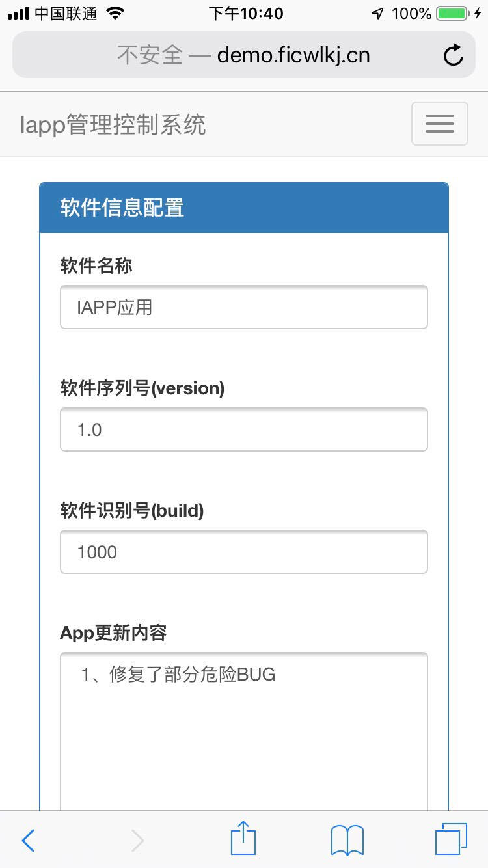
Task: Reload the page in Safari
Action: 453,55
